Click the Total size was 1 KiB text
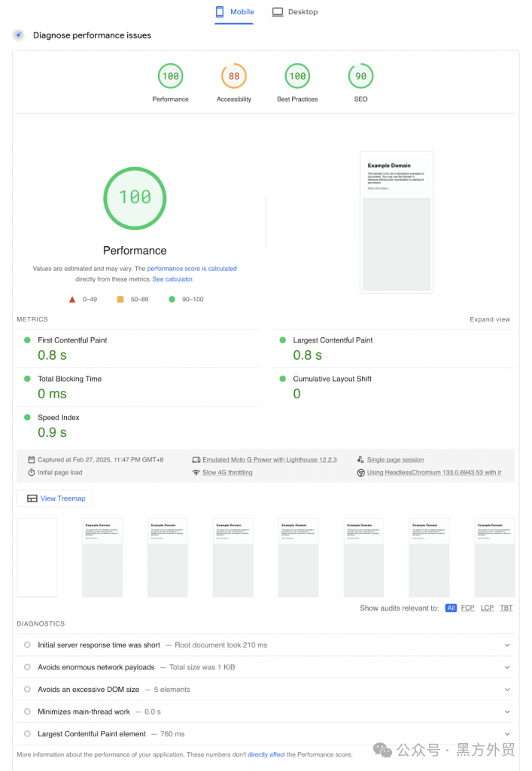This screenshot has height=771, width=532. [x=202, y=667]
